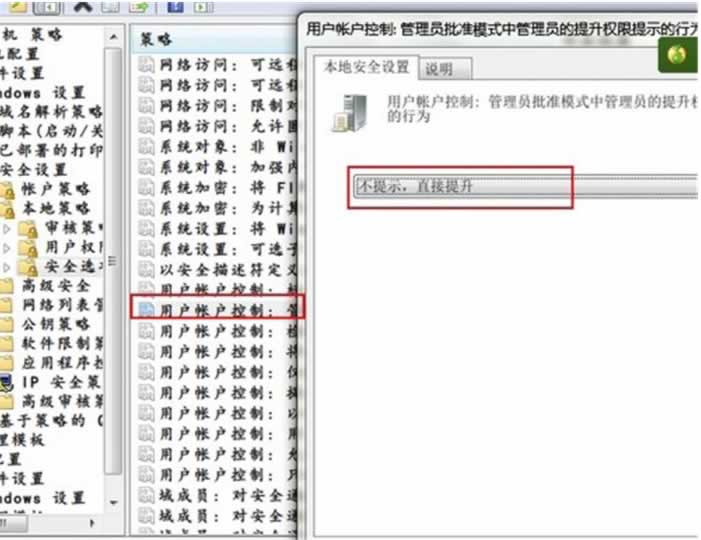Click the policy icon of 系统加密: 将 FI row
This screenshot has width=701, height=540.
pos(146,188)
